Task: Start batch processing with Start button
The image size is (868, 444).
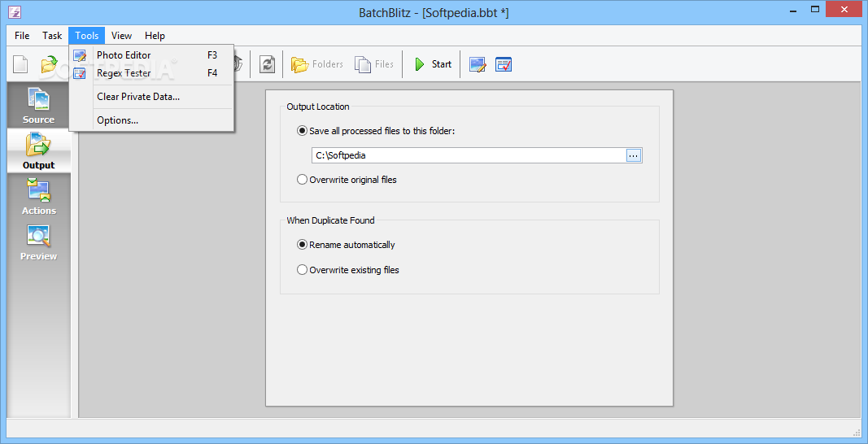Action: click(433, 64)
